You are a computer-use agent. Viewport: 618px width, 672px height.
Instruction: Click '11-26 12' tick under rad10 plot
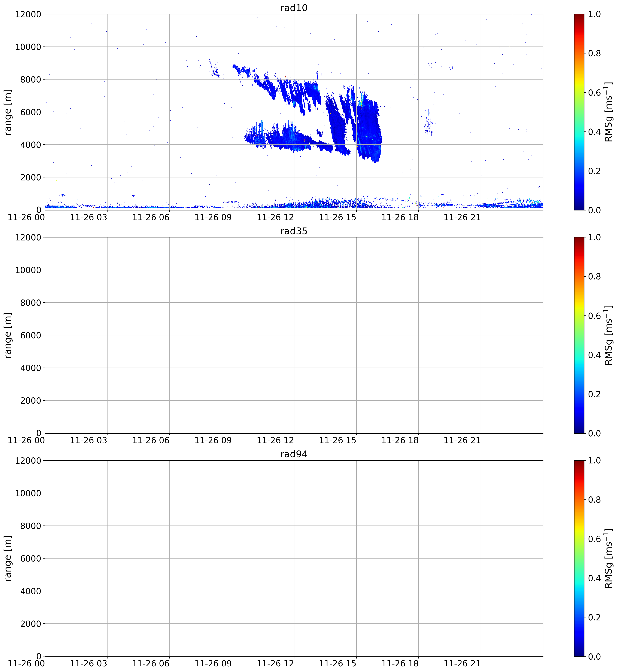click(x=275, y=217)
